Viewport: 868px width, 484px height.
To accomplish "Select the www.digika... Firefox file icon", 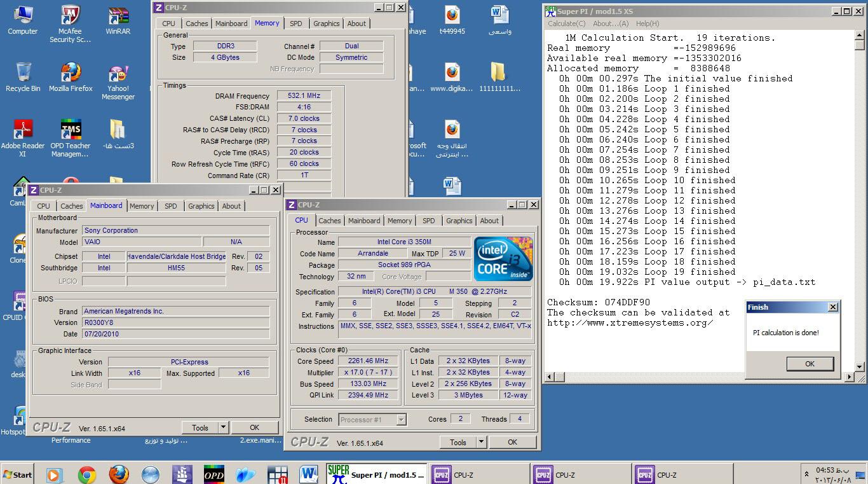I will point(452,77).
